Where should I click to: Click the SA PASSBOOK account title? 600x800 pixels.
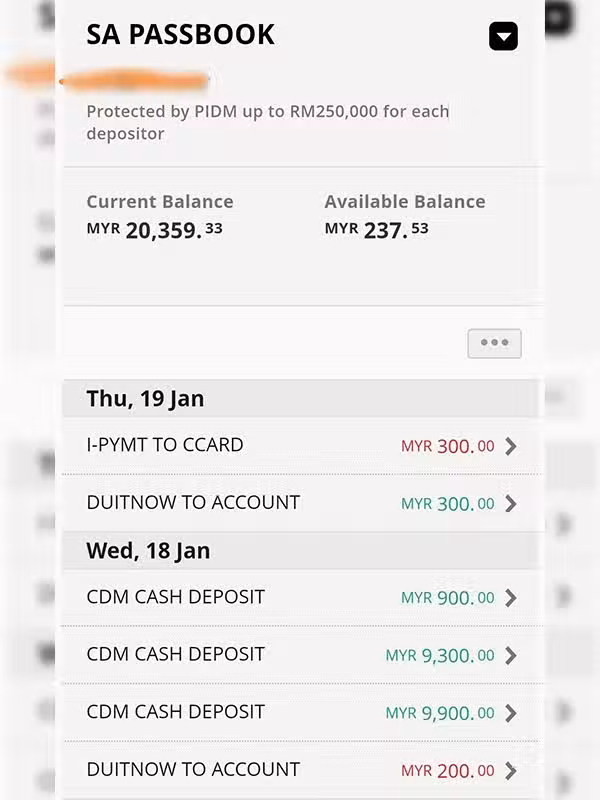click(x=180, y=34)
